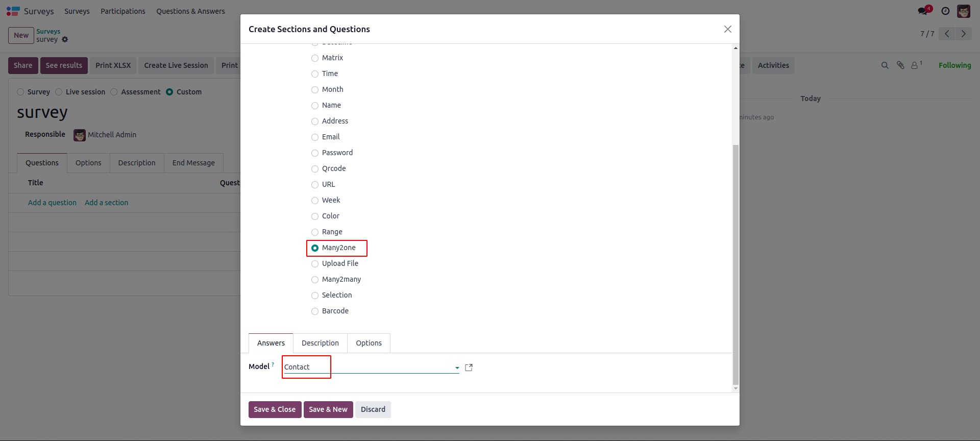Switch to the Description tab in dialog
This screenshot has height=441, width=980.
point(320,343)
